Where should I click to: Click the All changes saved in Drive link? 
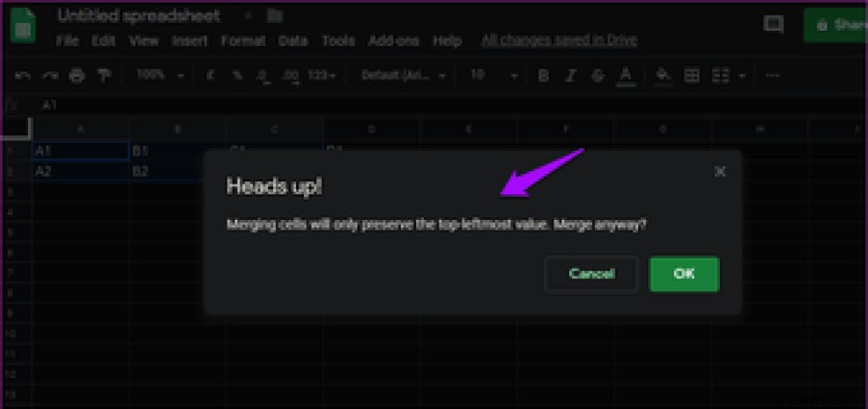(x=559, y=40)
